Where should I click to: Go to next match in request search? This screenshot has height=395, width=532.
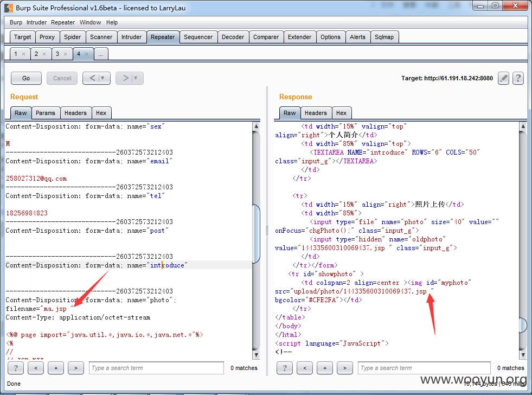pyautogui.click(x=76, y=368)
